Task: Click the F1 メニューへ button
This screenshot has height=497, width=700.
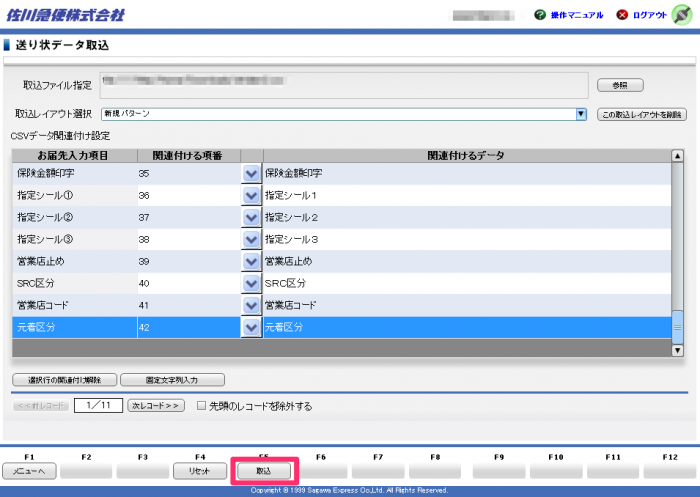Action: (x=29, y=471)
